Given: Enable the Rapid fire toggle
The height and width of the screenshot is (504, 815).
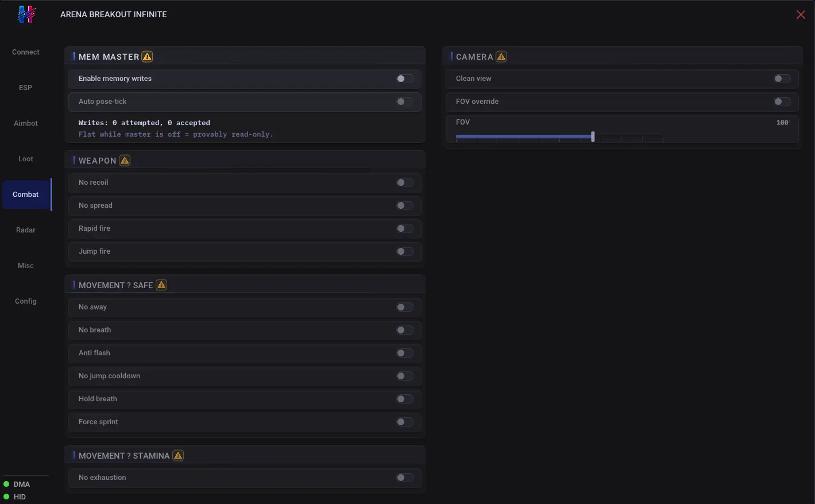Looking at the screenshot, I should coord(405,228).
